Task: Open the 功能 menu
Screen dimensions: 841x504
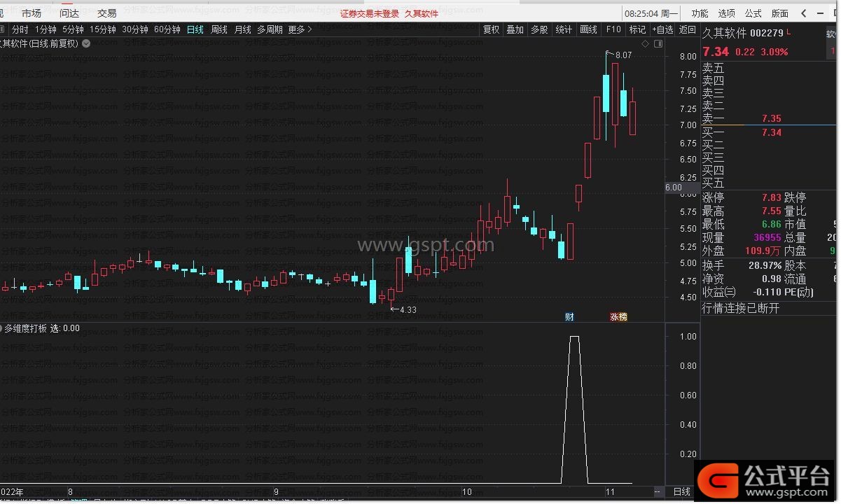Action: [x=700, y=13]
